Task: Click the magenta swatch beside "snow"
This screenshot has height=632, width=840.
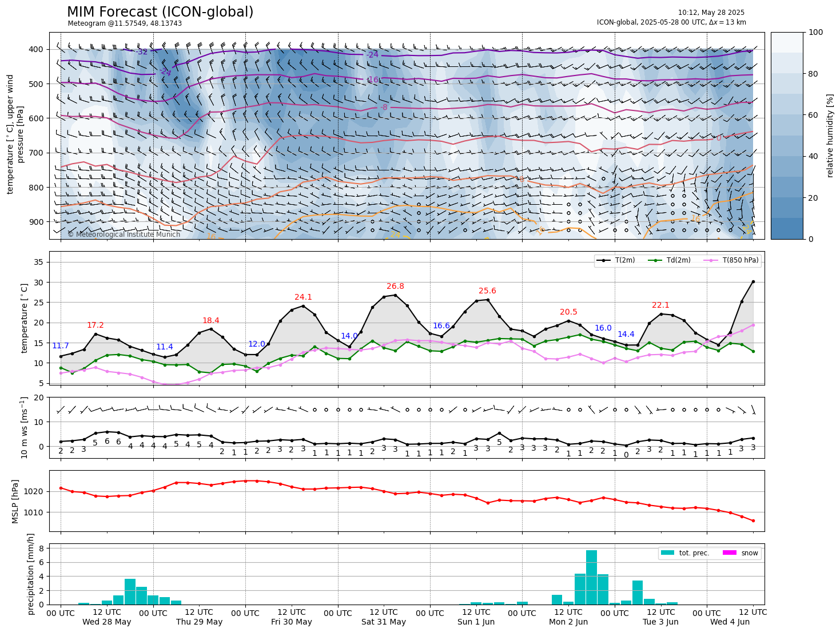Action: pyautogui.click(x=730, y=553)
